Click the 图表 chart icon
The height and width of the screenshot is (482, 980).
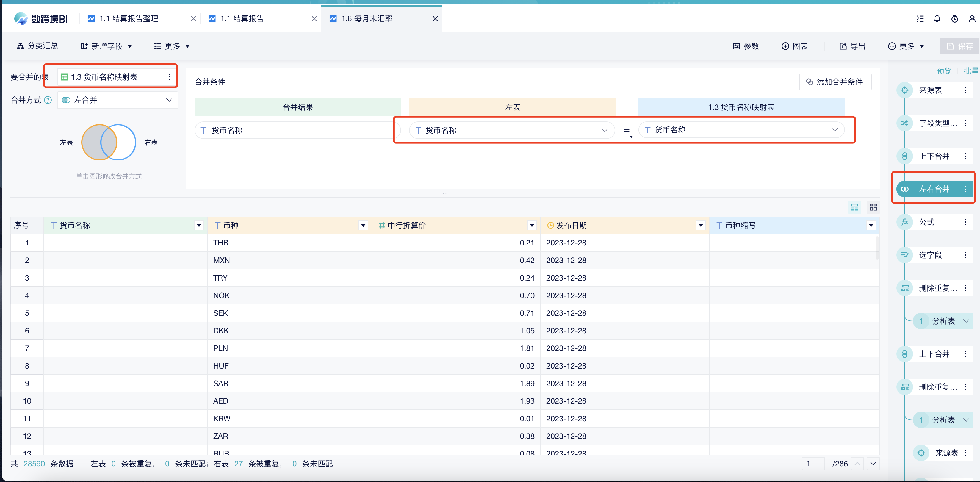pos(794,46)
